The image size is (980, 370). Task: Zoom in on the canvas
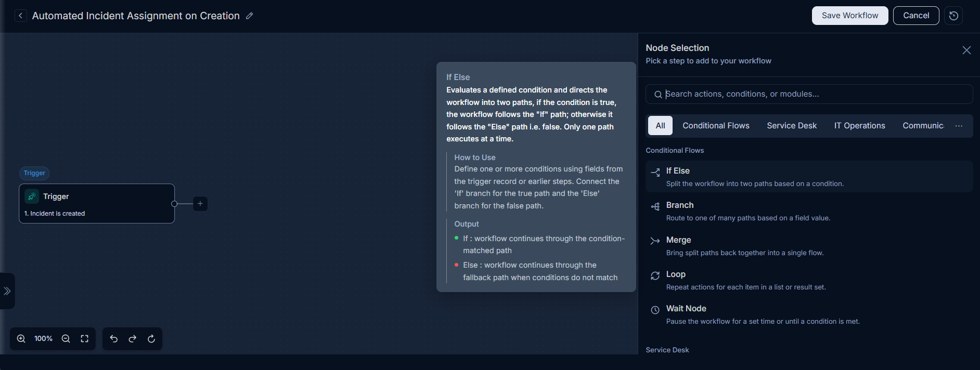pos(21,339)
